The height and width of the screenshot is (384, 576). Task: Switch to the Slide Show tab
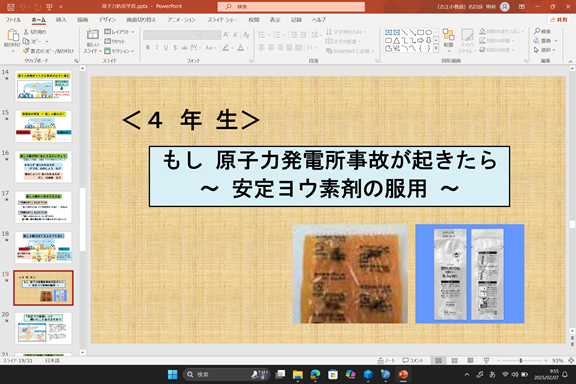point(222,20)
